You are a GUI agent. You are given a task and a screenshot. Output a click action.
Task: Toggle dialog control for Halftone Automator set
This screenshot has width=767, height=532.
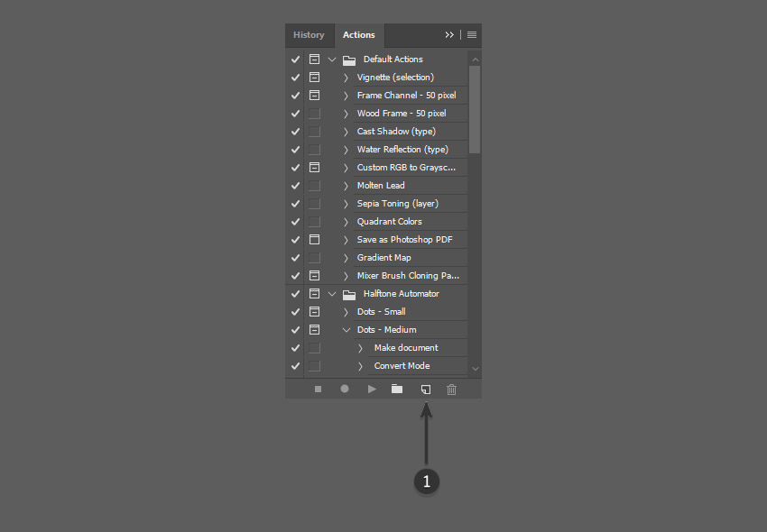(315, 294)
